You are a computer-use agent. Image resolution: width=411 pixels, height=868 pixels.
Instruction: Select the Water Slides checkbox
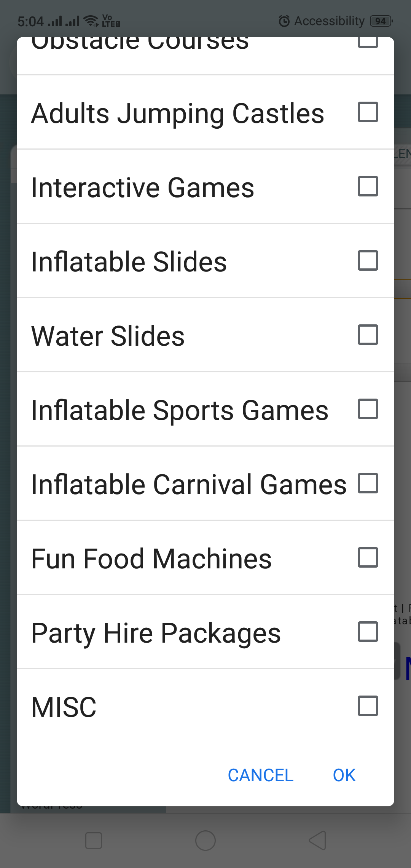368,335
